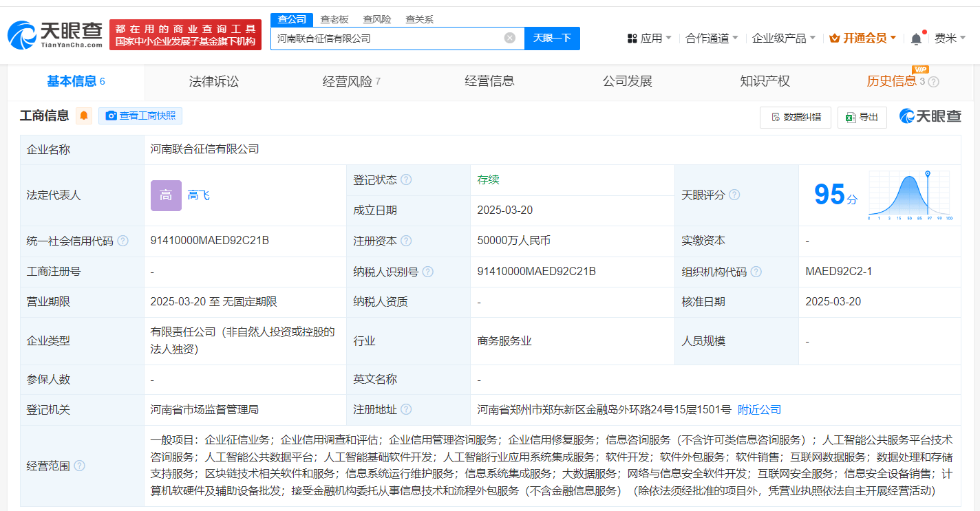This screenshot has width=980, height=511.
Task: Click the question mark beside 经营范围
Action: tap(80, 466)
